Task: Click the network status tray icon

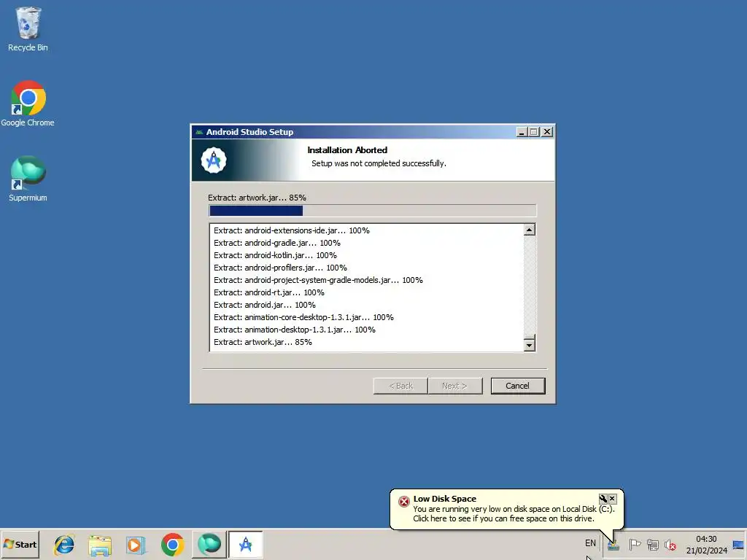Action: [x=653, y=544]
